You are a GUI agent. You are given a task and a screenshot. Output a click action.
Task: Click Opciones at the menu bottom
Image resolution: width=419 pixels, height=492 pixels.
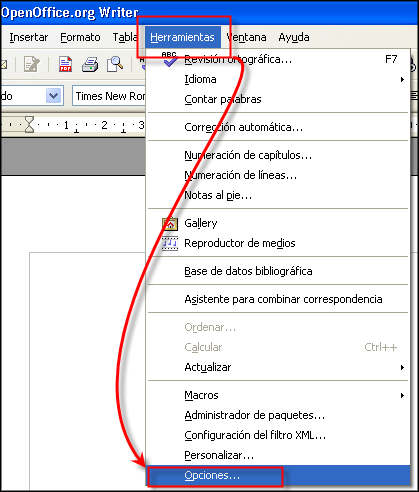click(x=278, y=475)
